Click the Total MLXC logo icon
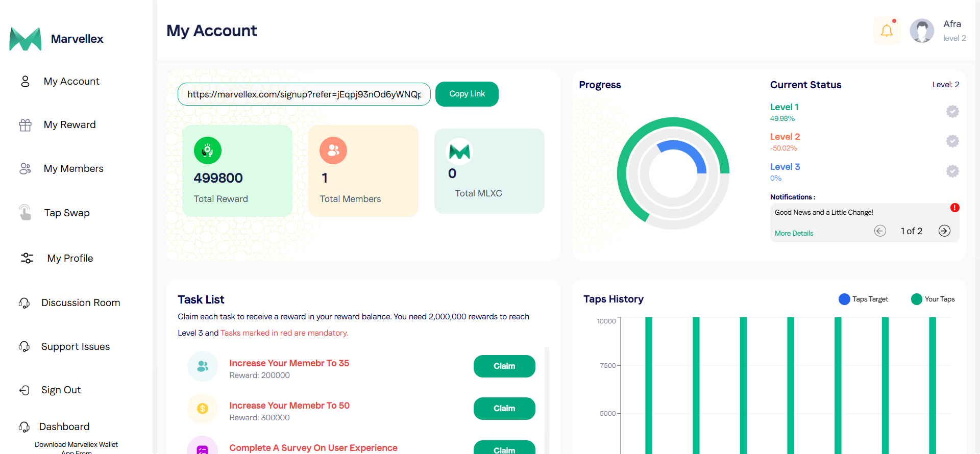 [x=459, y=152]
